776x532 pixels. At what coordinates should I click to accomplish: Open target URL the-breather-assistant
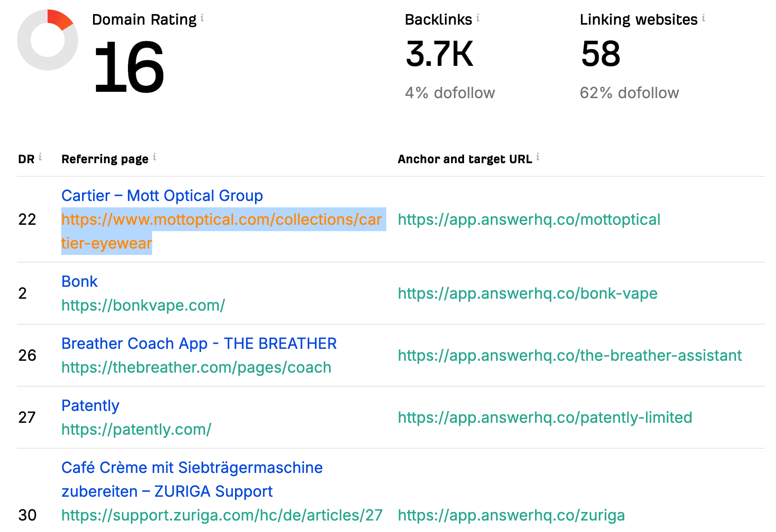pos(570,356)
